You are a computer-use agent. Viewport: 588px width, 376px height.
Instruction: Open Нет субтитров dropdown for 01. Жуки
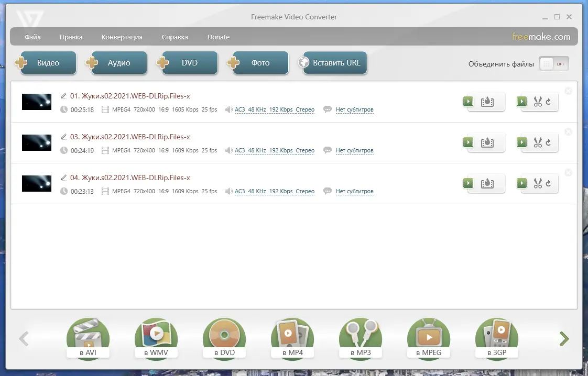pyautogui.click(x=354, y=109)
